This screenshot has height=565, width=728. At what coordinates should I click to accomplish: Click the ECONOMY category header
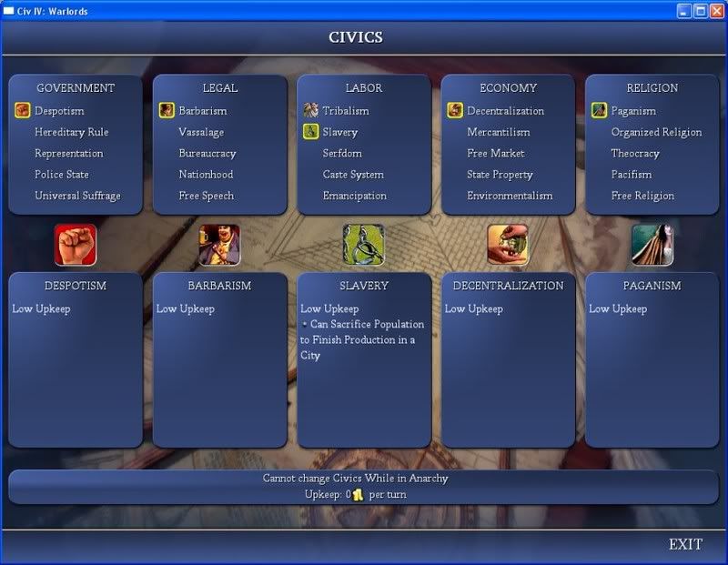(x=508, y=88)
